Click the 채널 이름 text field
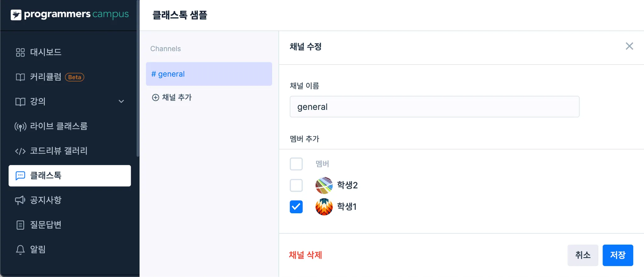This screenshot has width=644, height=277. 434,107
